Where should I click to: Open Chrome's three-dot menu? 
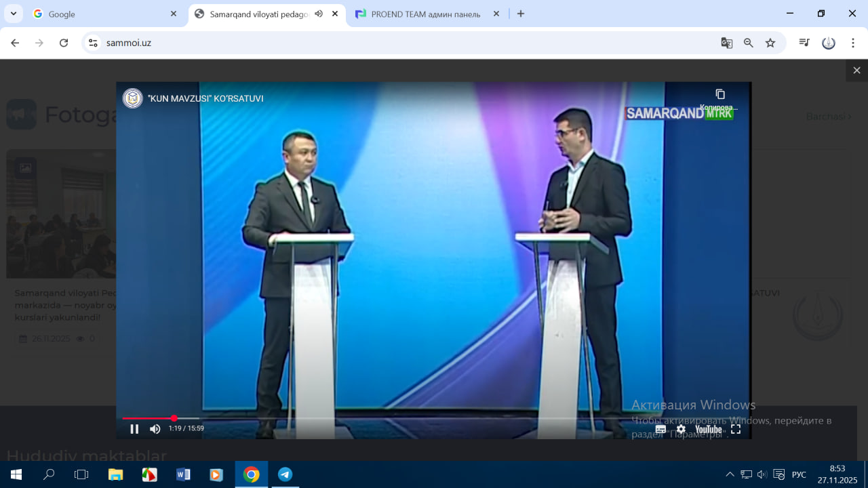pos(852,43)
